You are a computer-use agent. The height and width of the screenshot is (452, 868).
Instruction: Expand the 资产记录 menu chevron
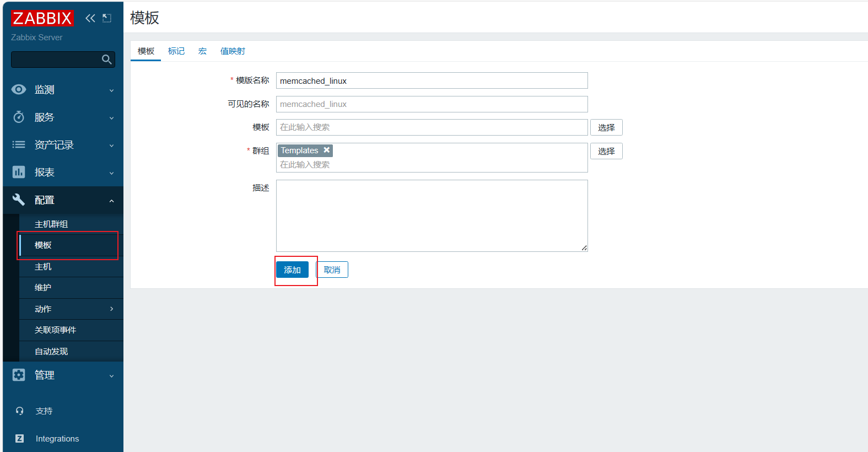pyautogui.click(x=111, y=146)
